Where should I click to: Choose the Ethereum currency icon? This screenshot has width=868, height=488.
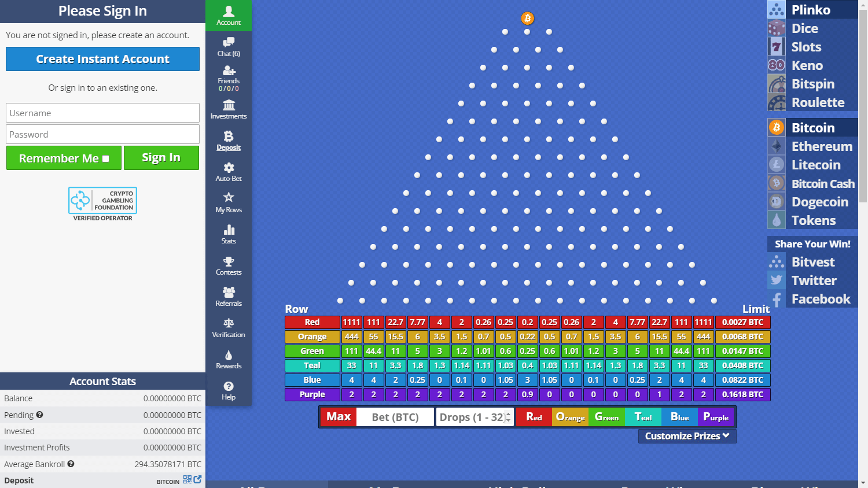click(777, 146)
